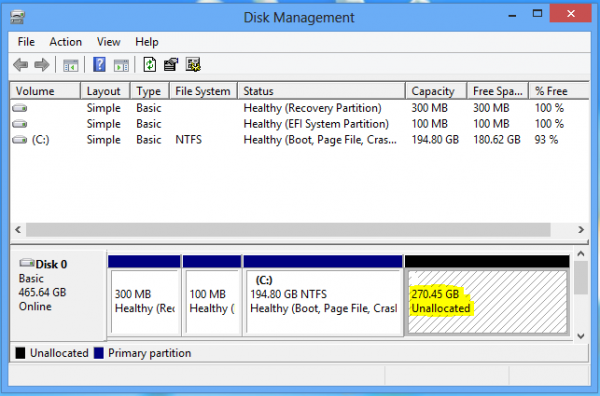
Task: Click the Forward arrow toolbar icon
Action: (42, 65)
